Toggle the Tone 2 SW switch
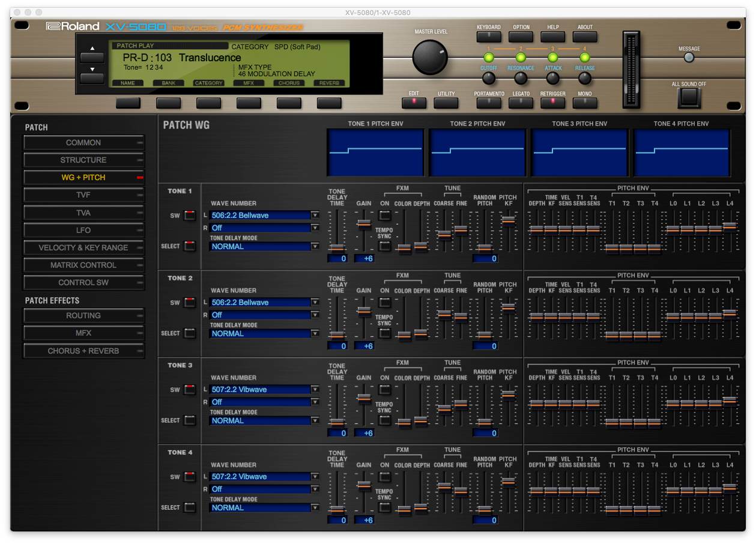 (190, 302)
